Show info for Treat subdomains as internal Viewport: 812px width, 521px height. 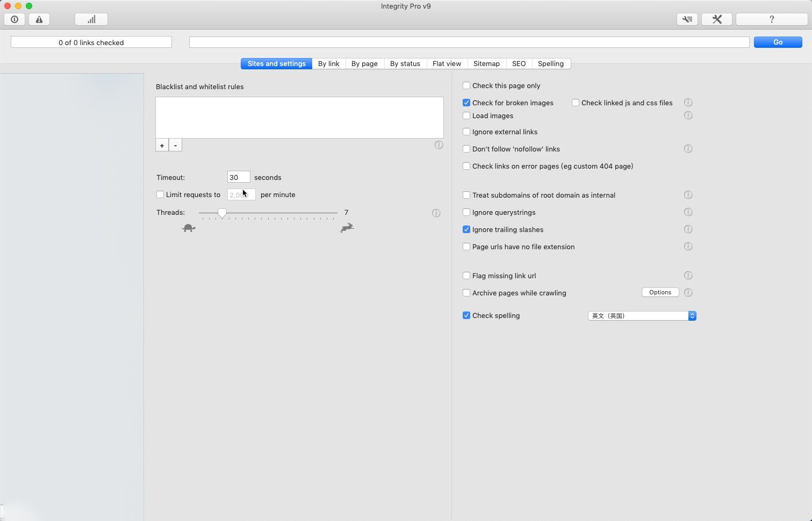[x=688, y=195]
